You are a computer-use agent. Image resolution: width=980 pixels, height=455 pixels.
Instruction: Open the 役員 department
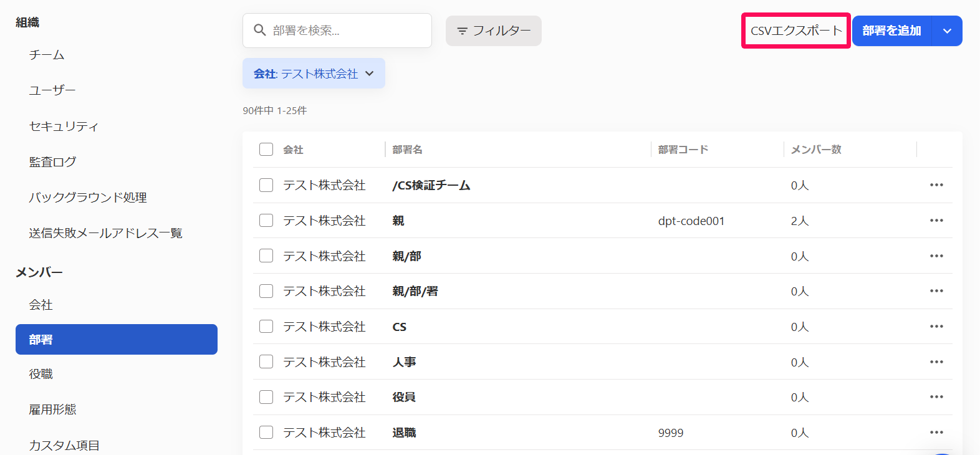click(404, 397)
